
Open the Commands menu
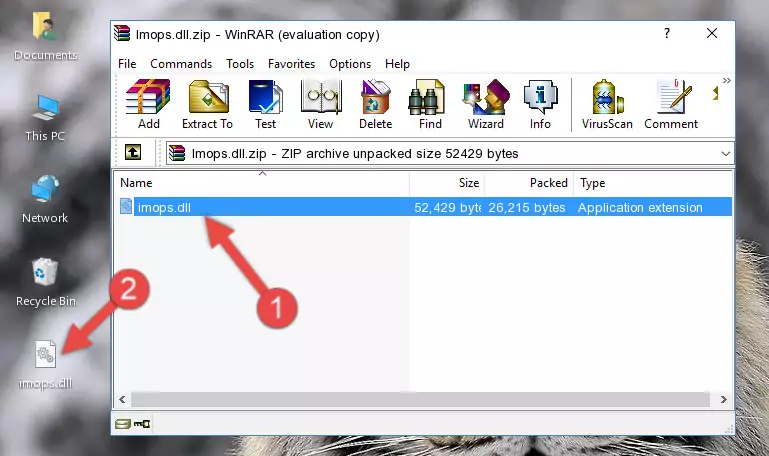pos(181,64)
